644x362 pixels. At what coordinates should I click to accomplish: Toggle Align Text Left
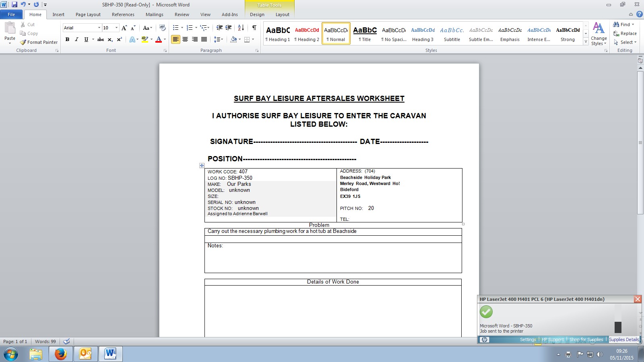click(175, 39)
